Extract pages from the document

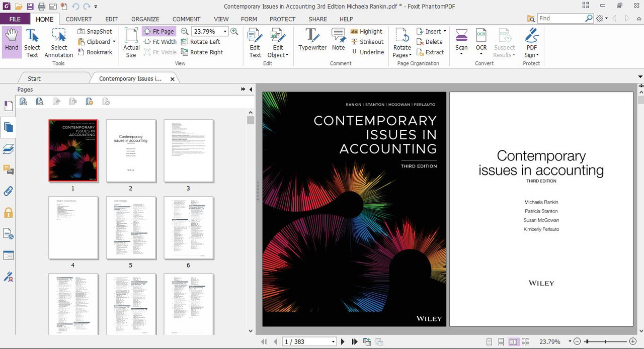pyautogui.click(x=431, y=52)
